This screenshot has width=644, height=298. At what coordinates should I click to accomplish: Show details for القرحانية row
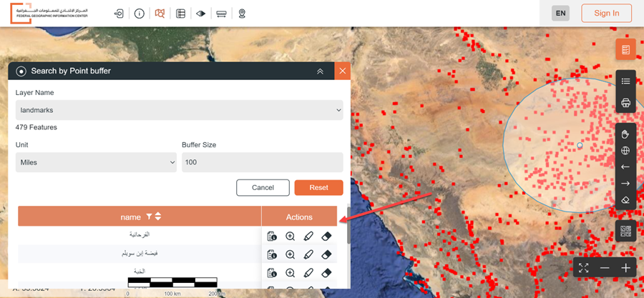pos(271,236)
